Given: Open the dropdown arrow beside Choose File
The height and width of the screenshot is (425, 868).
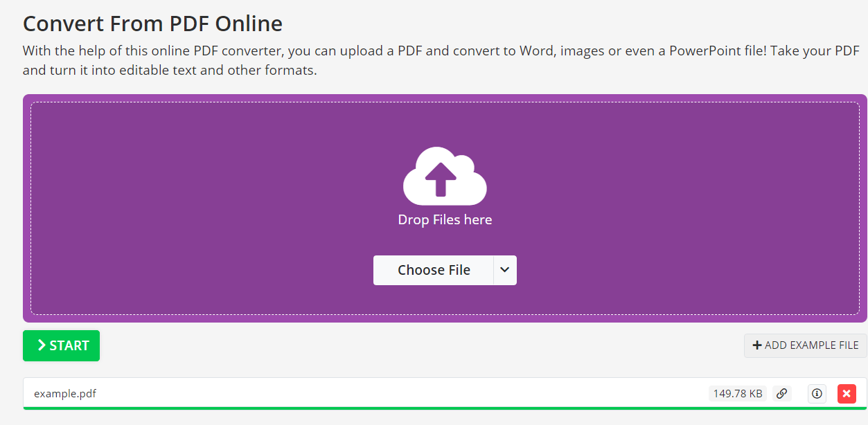Looking at the screenshot, I should tap(505, 270).
